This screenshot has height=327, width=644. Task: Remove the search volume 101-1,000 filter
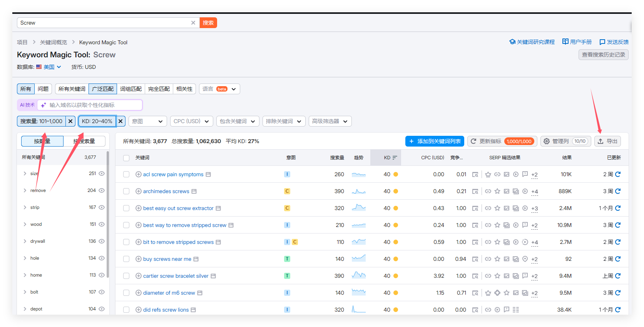pos(70,121)
